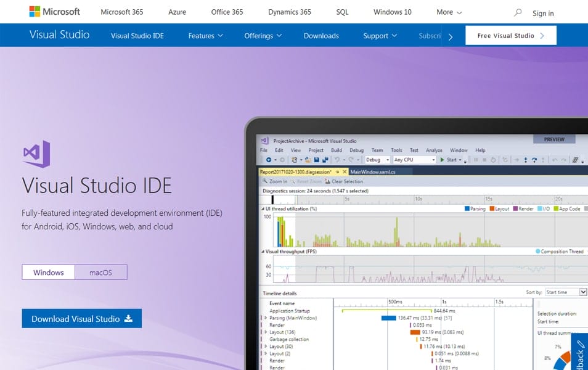Click the Save icon in the Visual Studio toolbar
The width and height of the screenshot is (588, 370).
point(317,160)
